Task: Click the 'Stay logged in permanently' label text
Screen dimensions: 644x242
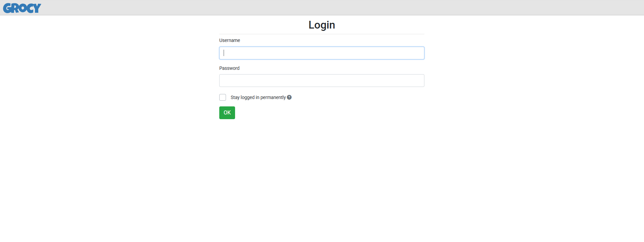Action: [x=258, y=97]
